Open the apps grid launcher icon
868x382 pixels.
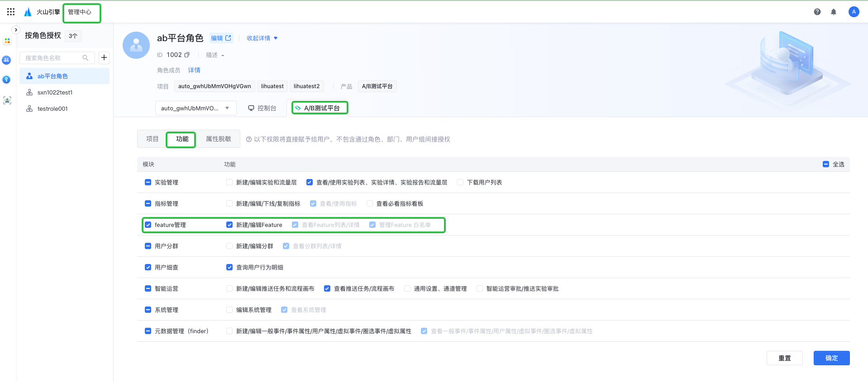tap(11, 12)
